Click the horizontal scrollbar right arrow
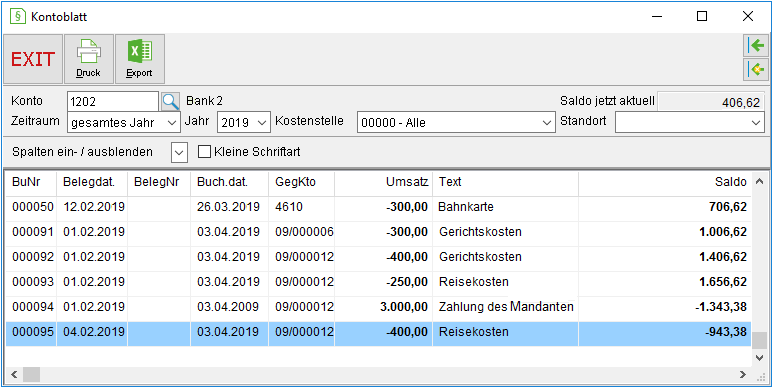Viewport: 772px width, 387px height. 743,375
